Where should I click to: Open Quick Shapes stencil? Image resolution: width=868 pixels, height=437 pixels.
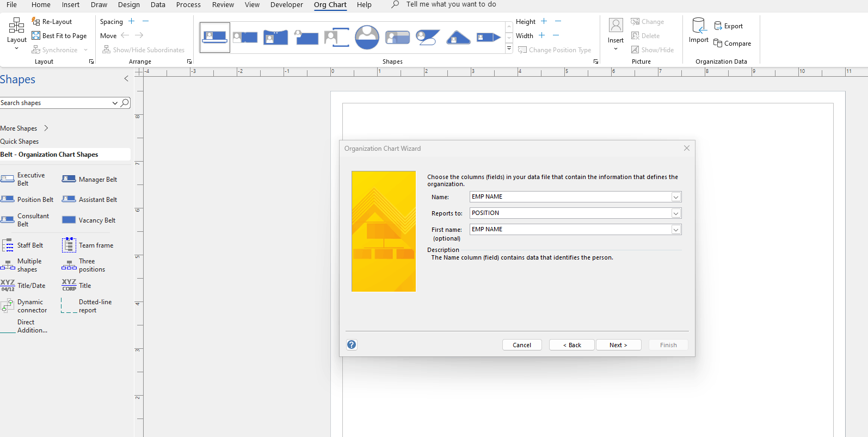[20, 141]
